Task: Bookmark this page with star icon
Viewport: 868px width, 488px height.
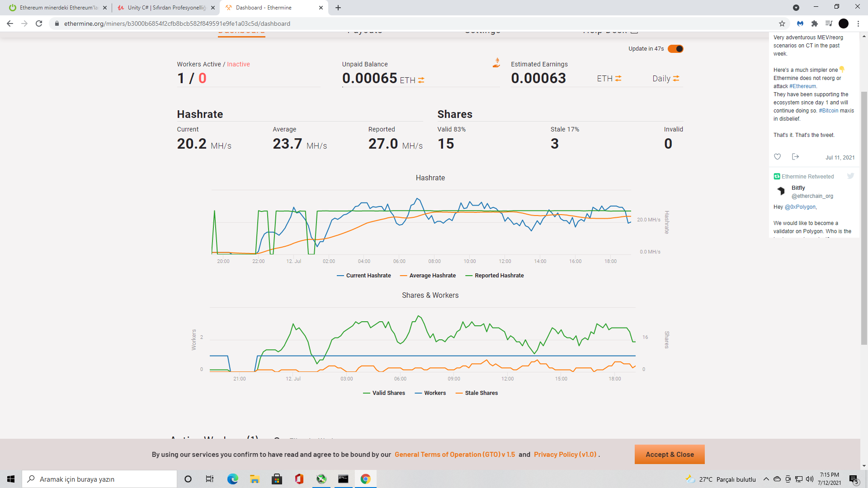Action: tap(782, 23)
